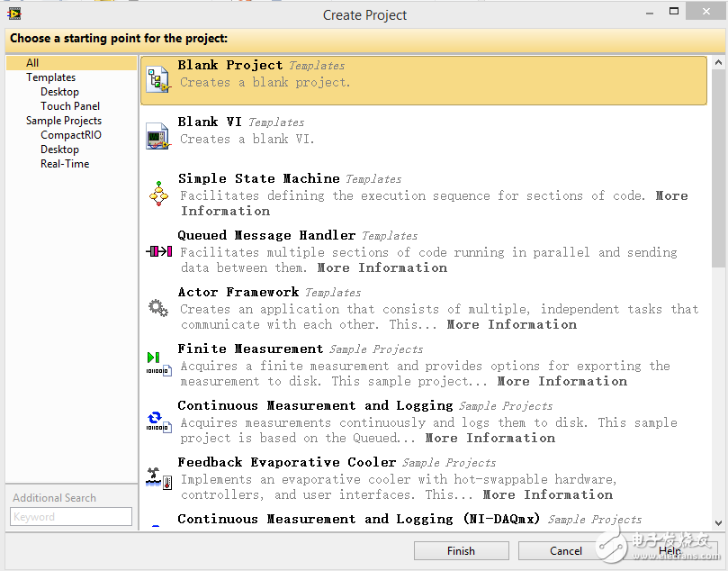Click the Finite Measurement icon
Image resolution: width=728 pixels, height=571 pixels.
[158, 364]
